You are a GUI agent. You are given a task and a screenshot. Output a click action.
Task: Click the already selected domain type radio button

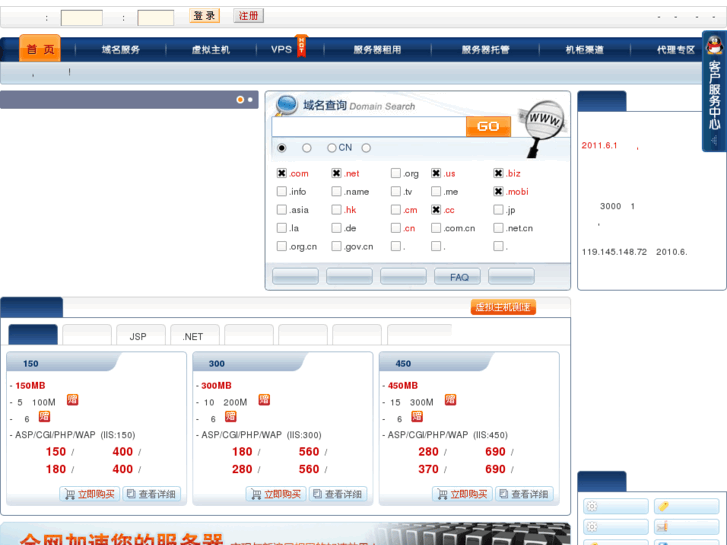(281, 148)
